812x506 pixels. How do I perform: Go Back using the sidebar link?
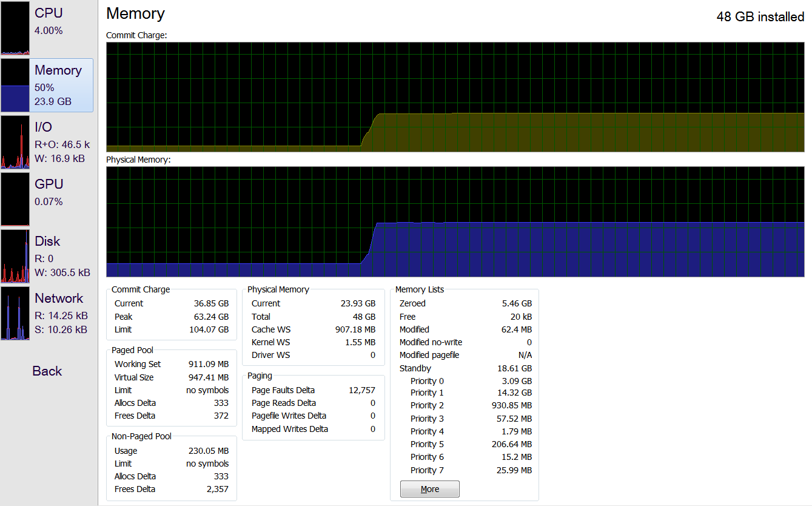tap(47, 371)
